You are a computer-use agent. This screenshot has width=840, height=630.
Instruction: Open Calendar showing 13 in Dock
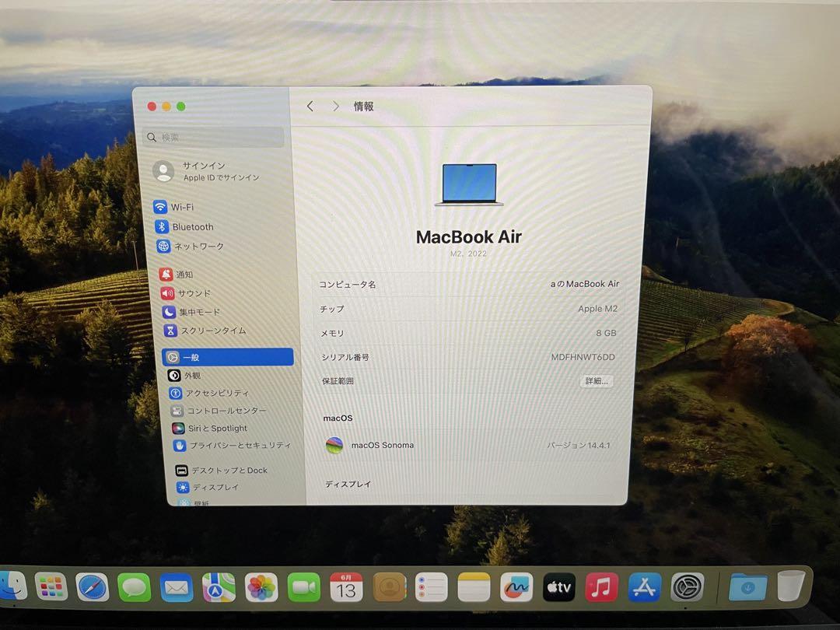coord(346,588)
